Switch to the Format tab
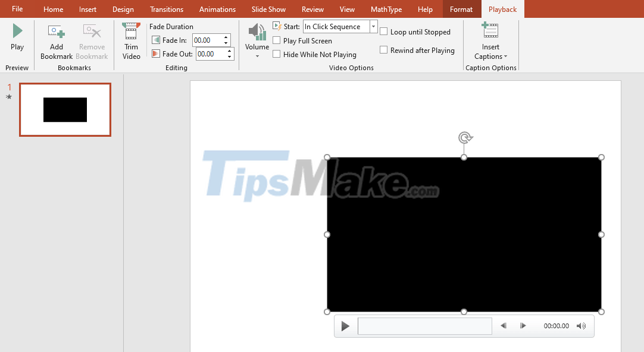 (x=461, y=9)
